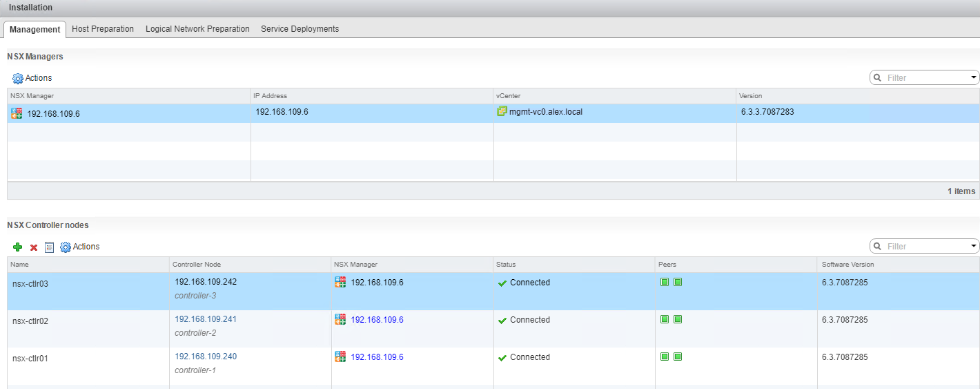Click the vCenter icon beside mgmt-vc0.alex.local
The height and width of the screenshot is (389, 980).
tap(502, 111)
